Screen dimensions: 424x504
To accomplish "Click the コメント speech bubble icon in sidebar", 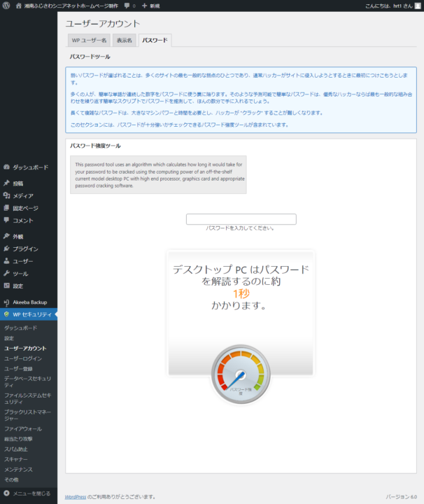I will [x=6, y=220].
